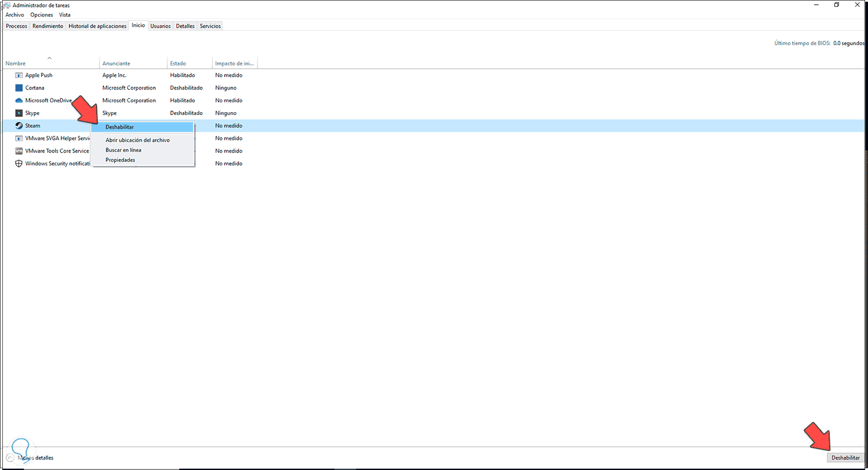Screen dimensions: 868x470
Task: Click No medido in Windows Security row
Action: pyautogui.click(x=229, y=164)
